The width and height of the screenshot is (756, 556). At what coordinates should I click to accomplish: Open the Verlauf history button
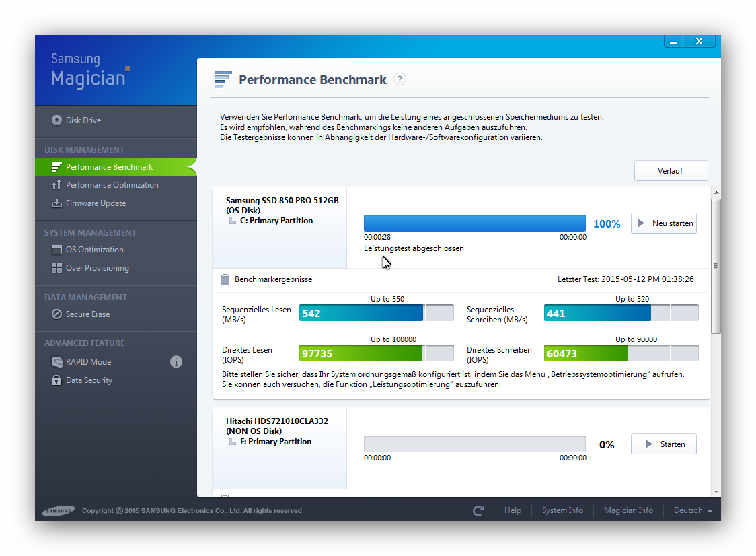(x=671, y=171)
